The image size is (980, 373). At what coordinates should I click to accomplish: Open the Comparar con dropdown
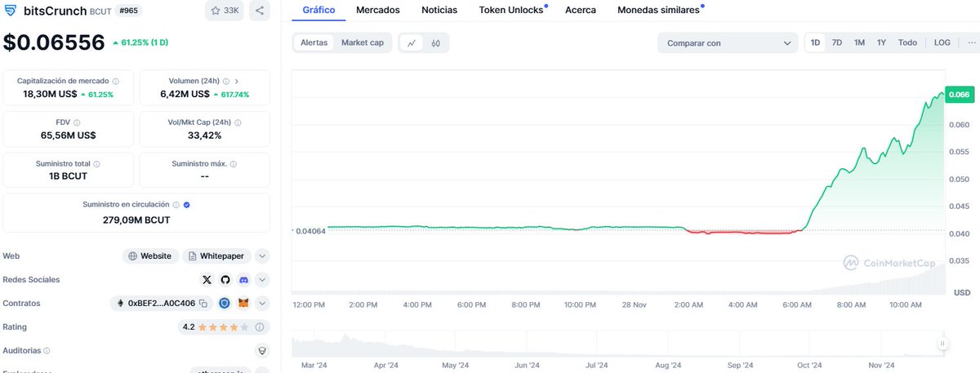pos(728,43)
